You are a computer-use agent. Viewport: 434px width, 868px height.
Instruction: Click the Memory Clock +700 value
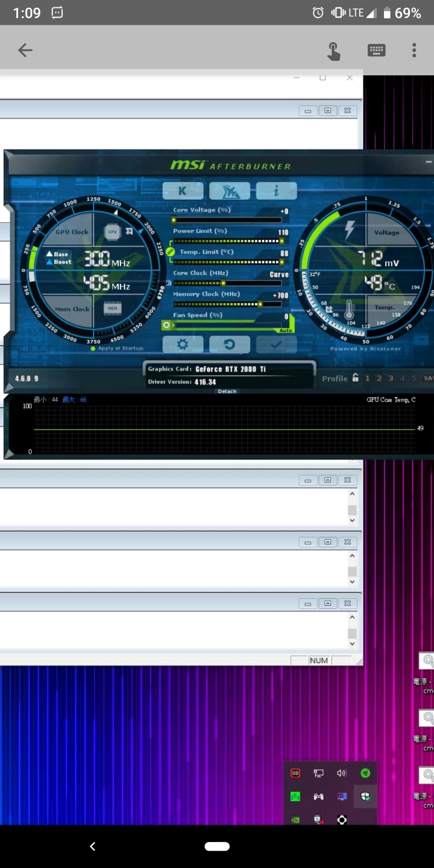click(281, 295)
